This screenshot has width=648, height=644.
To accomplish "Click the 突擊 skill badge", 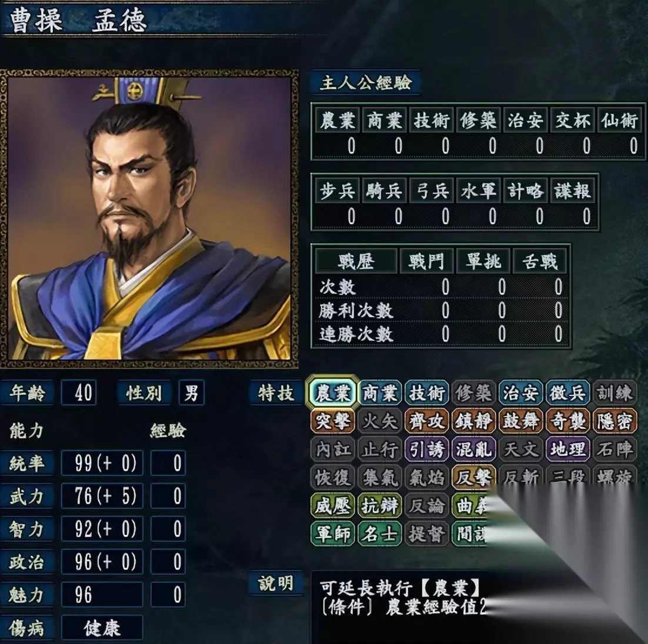I will pos(333,421).
